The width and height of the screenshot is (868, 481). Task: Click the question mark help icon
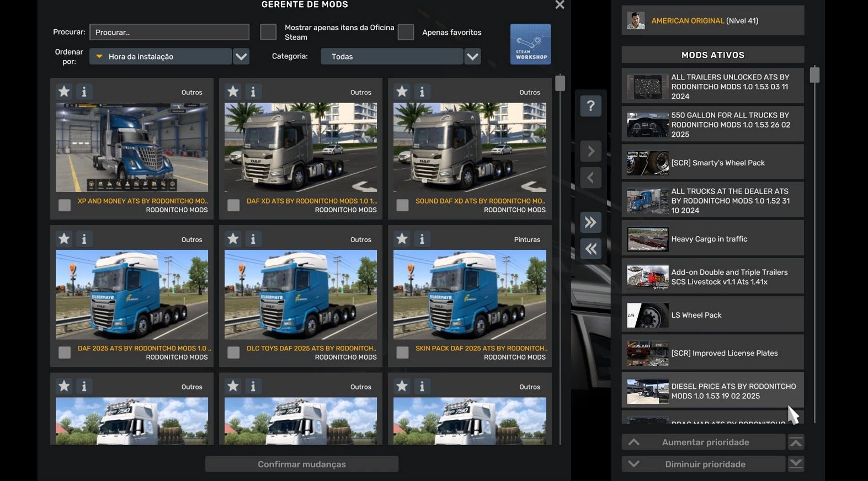(x=590, y=105)
